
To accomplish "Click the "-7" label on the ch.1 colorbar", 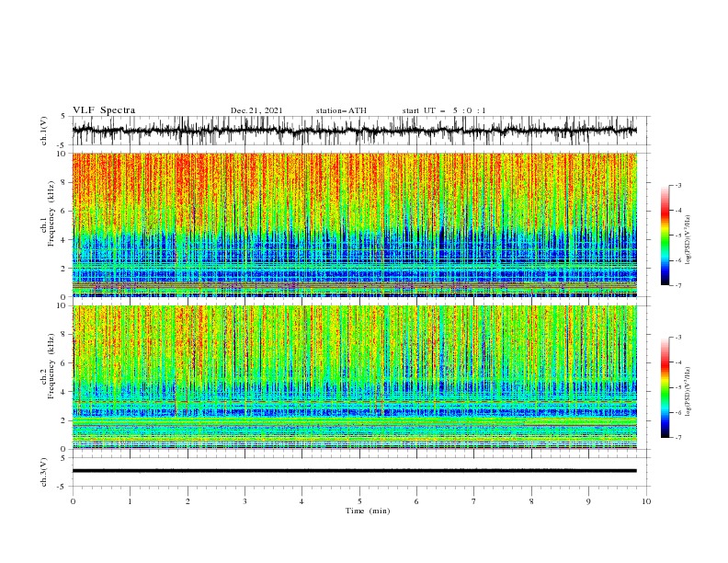I will (678, 285).
